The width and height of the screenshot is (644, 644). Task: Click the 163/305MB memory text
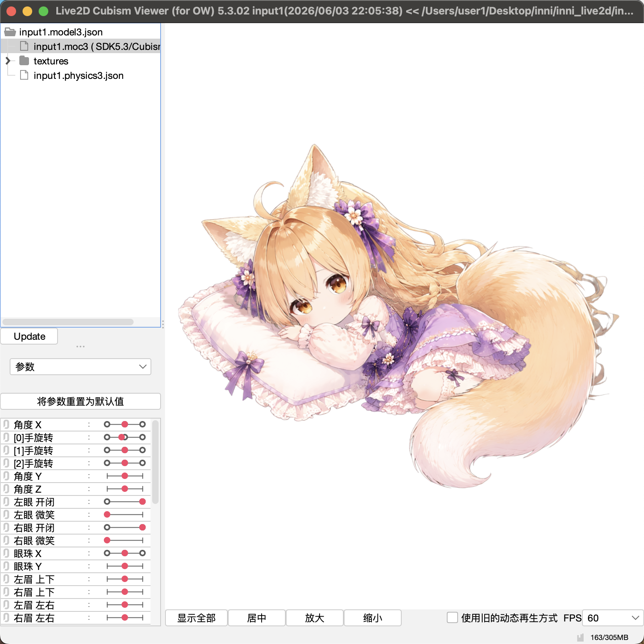[x=609, y=638]
